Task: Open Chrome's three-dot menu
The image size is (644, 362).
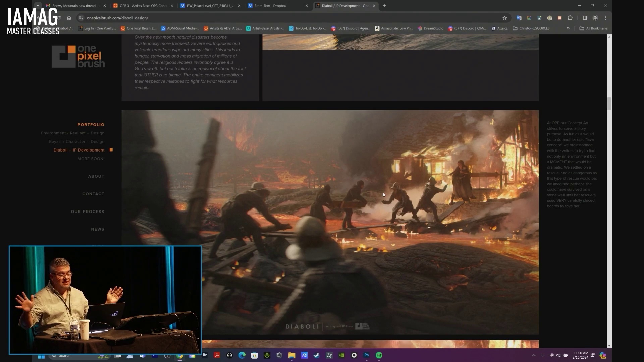Action: 605,18
